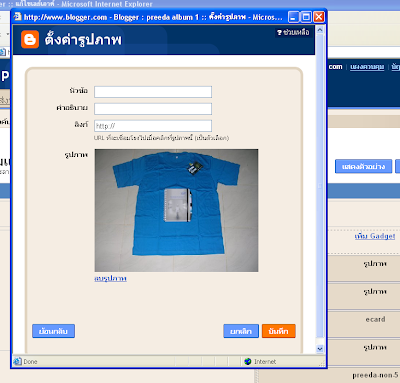Focus the caption (คำอธิบาย) input field
This screenshot has height=383, width=400.
pos(153,109)
